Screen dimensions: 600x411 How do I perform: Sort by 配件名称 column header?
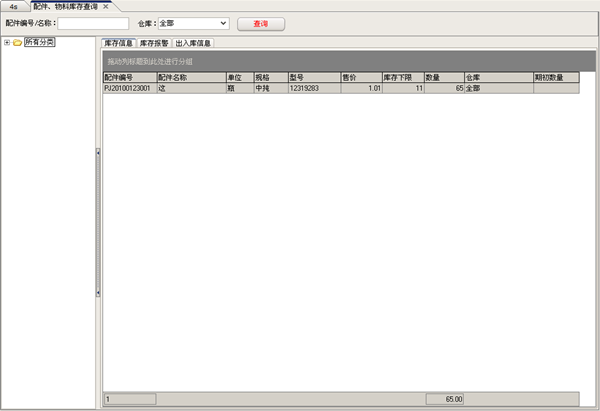click(190, 77)
